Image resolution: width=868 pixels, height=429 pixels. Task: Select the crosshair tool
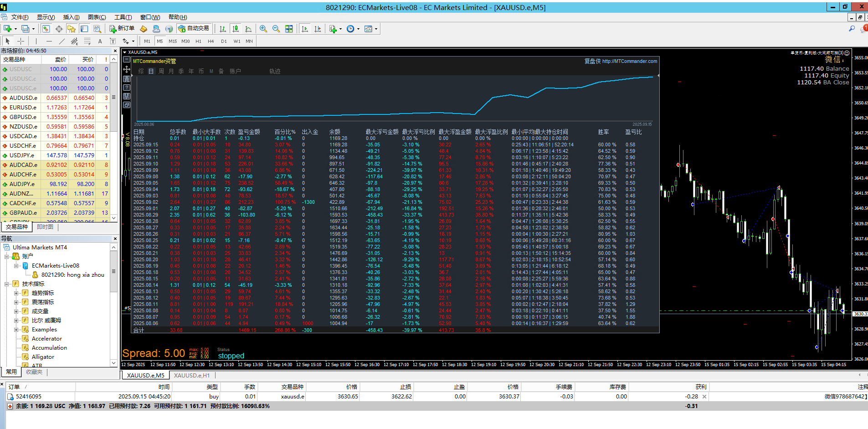(21, 41)
